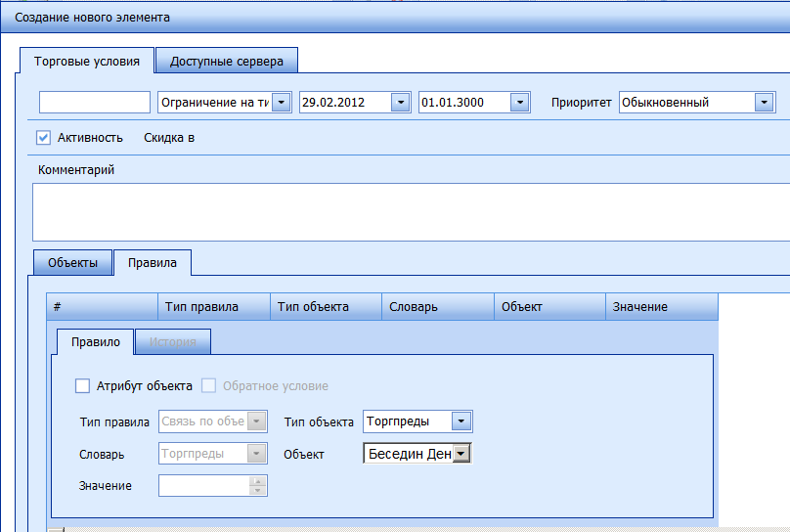The image size is (790, 532).
Task: Click the Словарь column header
Action: coord(437,307)
